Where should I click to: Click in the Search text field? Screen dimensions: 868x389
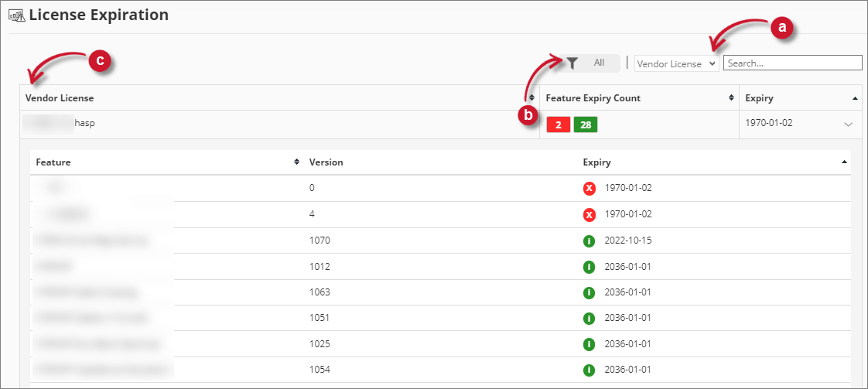point(792,63)
